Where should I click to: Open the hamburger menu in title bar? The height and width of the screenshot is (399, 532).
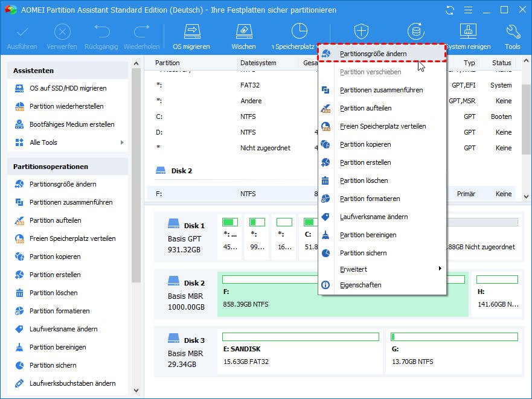click(468, 10)
